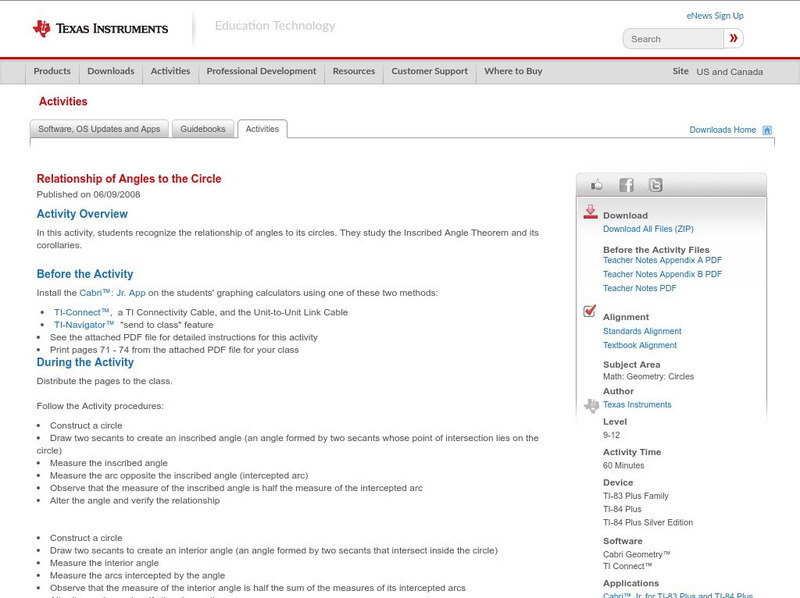The height and width of the screenshot is (598, 800).
Task: Follow the TI-Navigator link
Action: [84, 325]
